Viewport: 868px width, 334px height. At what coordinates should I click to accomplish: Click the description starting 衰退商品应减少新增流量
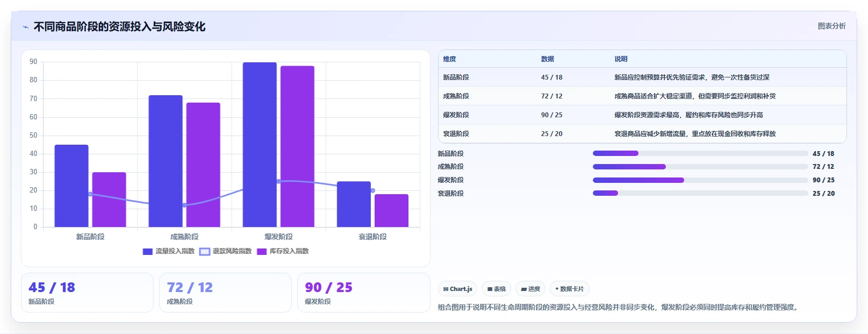pyautogui.click(x=695, y=134)
